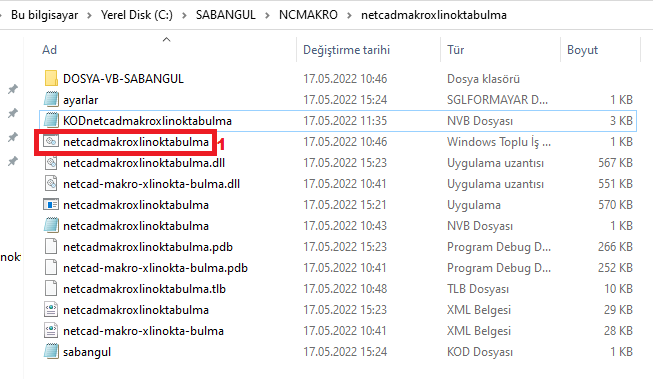
Task: Select the ayarlar file icon
Action: tap(51, 100)
